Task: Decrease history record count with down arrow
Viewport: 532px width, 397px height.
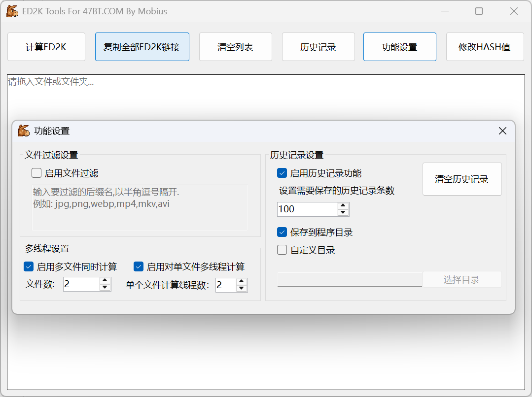Action: pos(343,213)
